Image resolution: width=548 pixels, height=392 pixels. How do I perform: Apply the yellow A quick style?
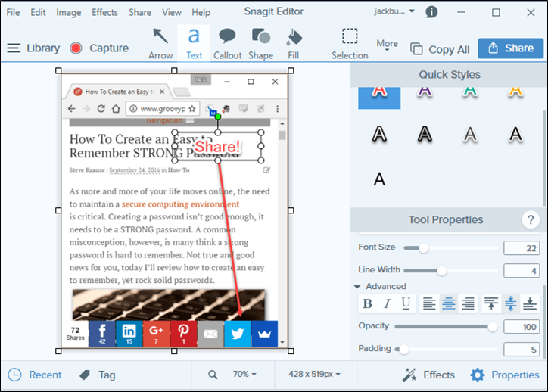515,92
